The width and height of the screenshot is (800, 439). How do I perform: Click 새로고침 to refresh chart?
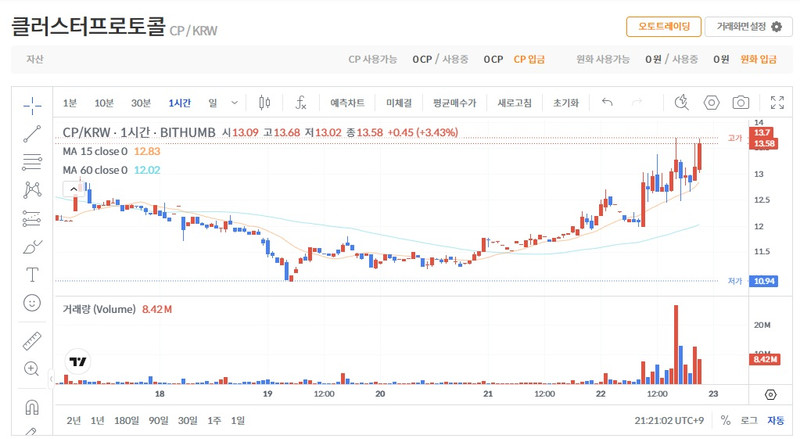tap(514, 103)
